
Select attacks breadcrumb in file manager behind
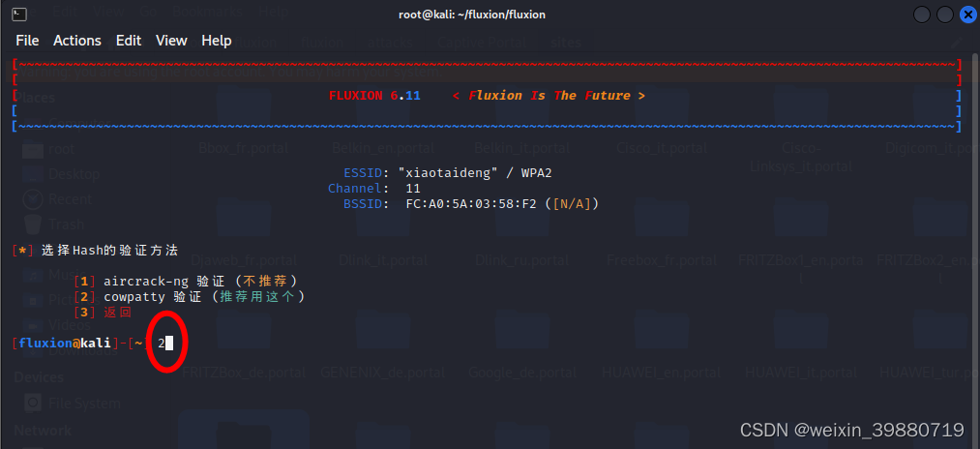(x=389, y=43)
